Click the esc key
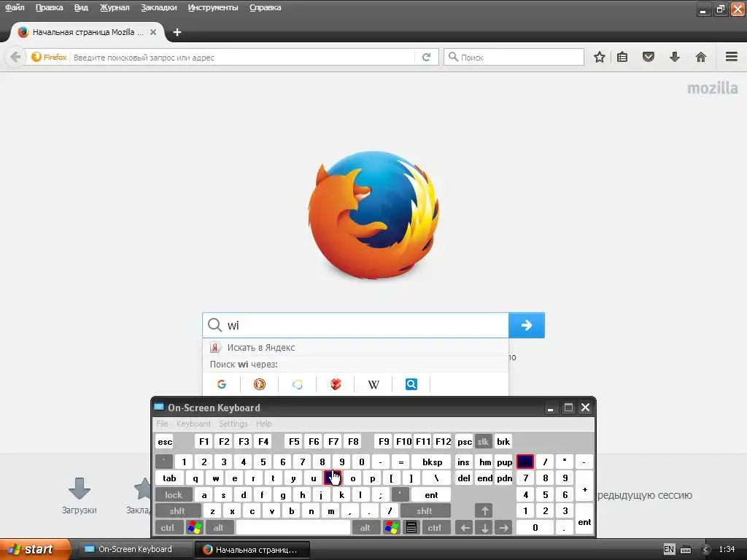This screenshot has height=560, width=747. point(165,441)
